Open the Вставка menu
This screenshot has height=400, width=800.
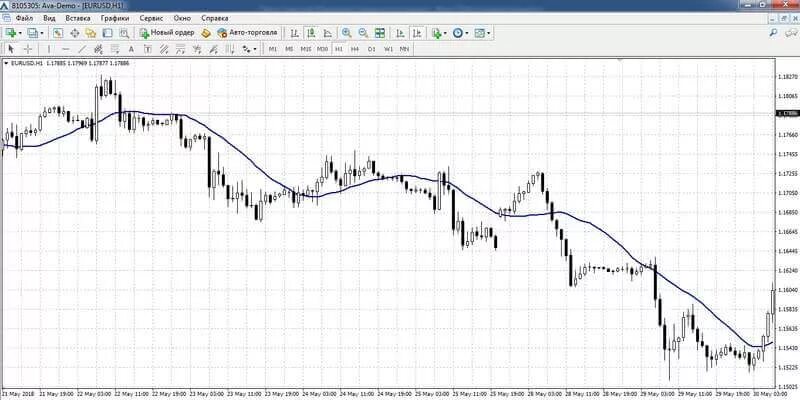[x=78, y=18]
